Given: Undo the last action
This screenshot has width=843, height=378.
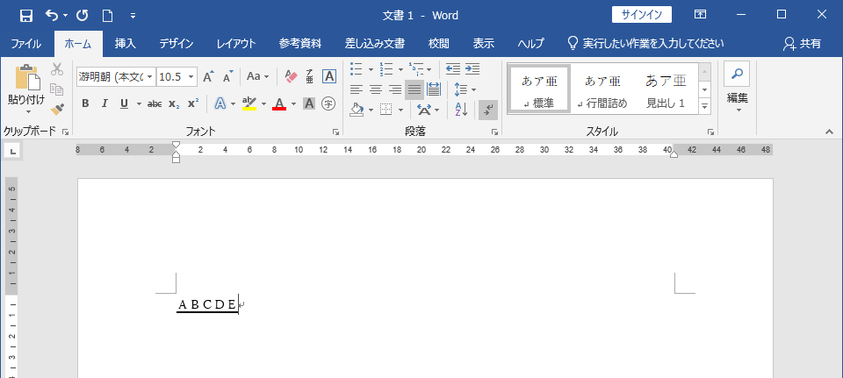Looking at the screenshot, I should 52,15.
